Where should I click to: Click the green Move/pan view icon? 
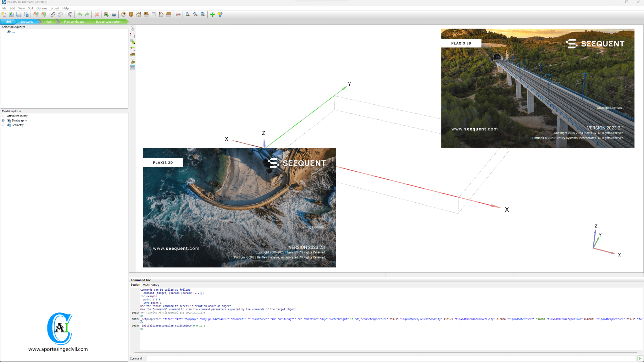point(213,14)
